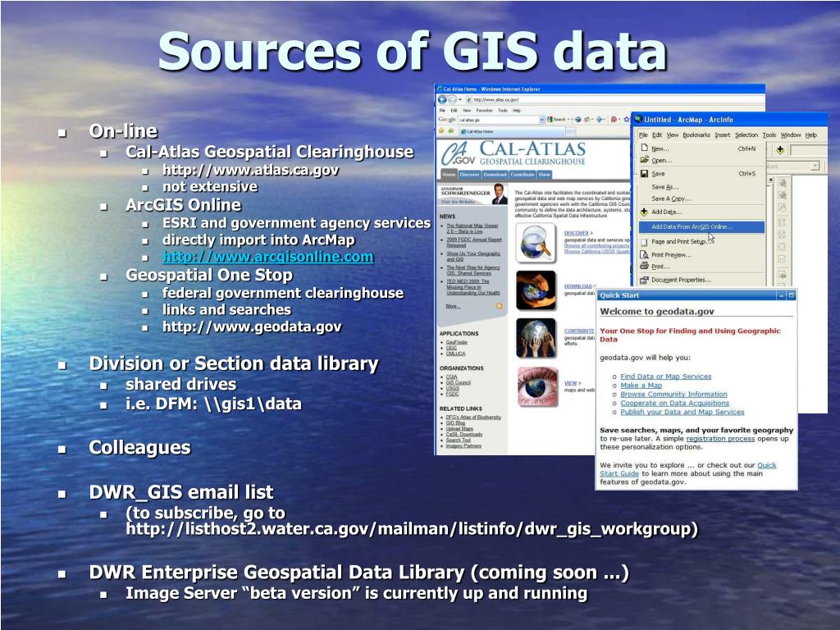Image resolution: width=840 pixels, height=630 pixels.
Task: Select Add Data From ArcGIS Online menu item
Action: tap(702, 226)
